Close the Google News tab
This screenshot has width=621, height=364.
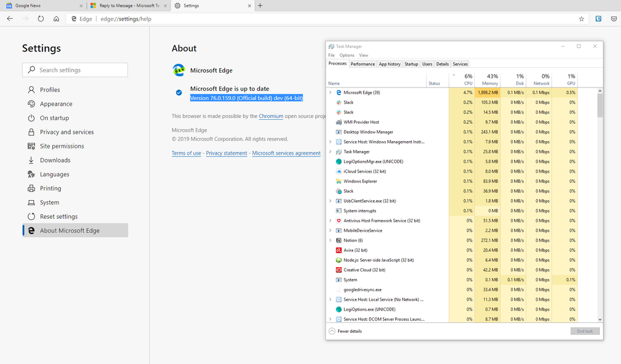click(x=81, y=6)
